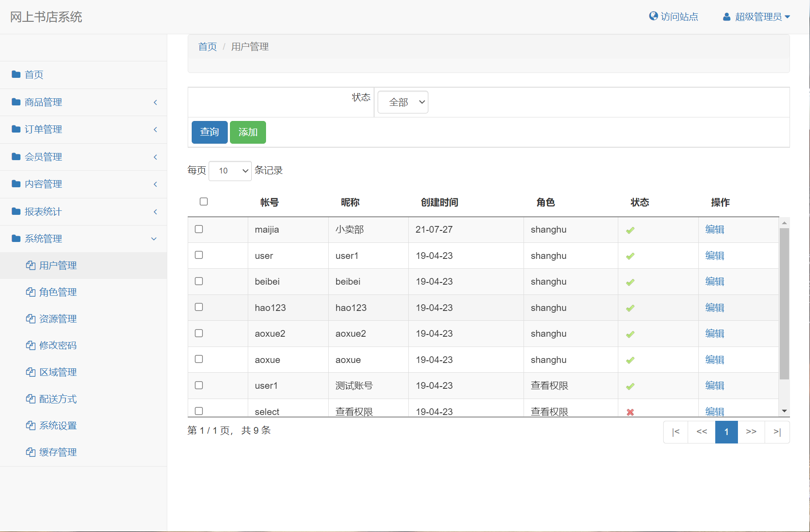Click 编辑 for the select account
The width and height of the screenshot is (810, 532).
(714, 411)
